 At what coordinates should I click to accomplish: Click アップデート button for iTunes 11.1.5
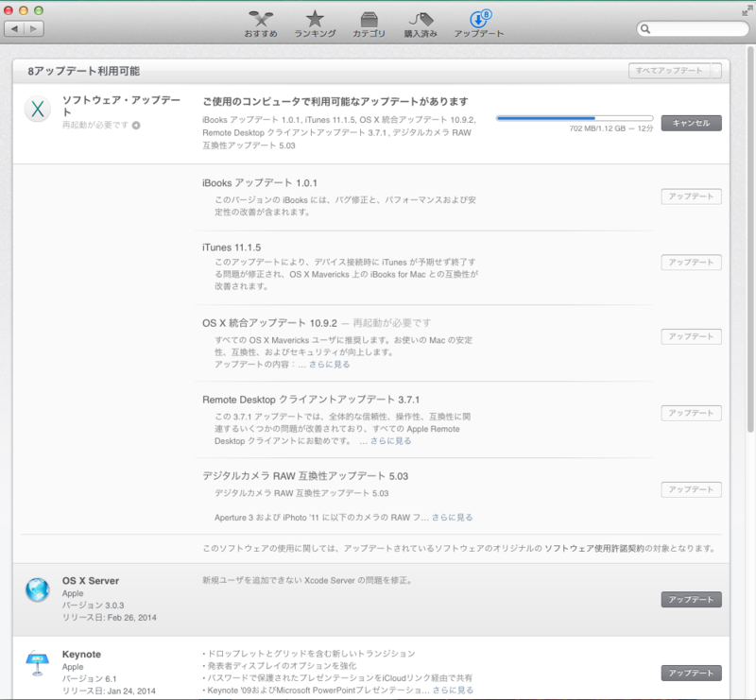click(x=692, y=263)
